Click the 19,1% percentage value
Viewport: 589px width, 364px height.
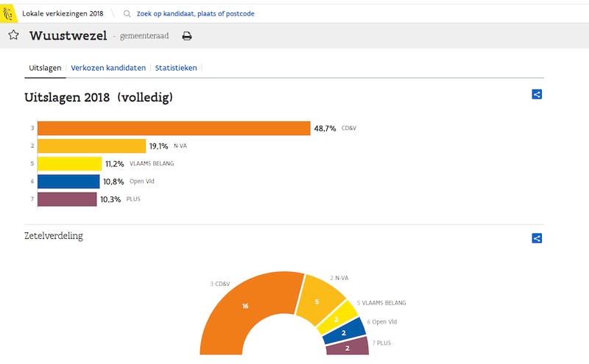[x=158, y=146]
